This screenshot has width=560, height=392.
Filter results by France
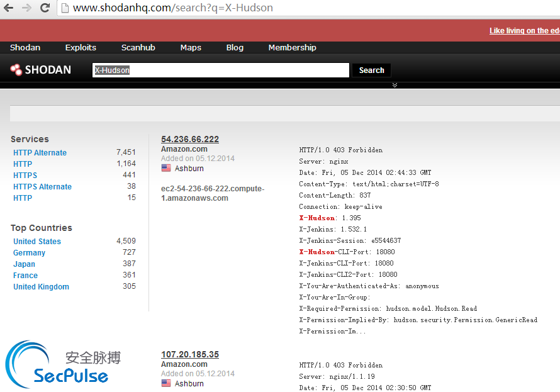(25, 275)
